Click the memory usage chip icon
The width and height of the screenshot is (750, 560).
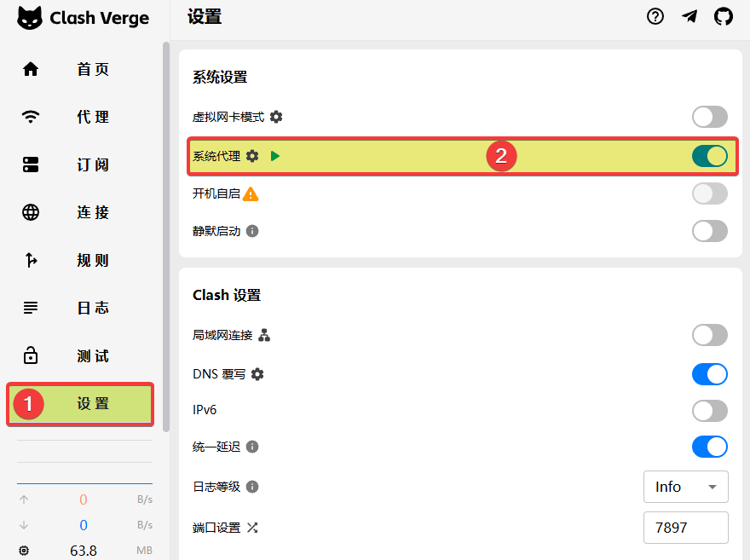click(24, 551)
